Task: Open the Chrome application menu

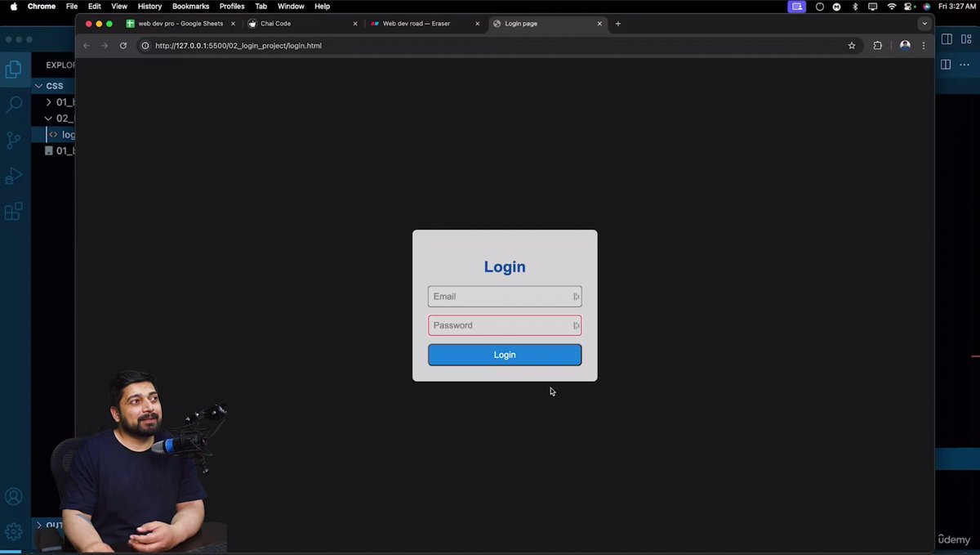Action: (x=42, y=7)
